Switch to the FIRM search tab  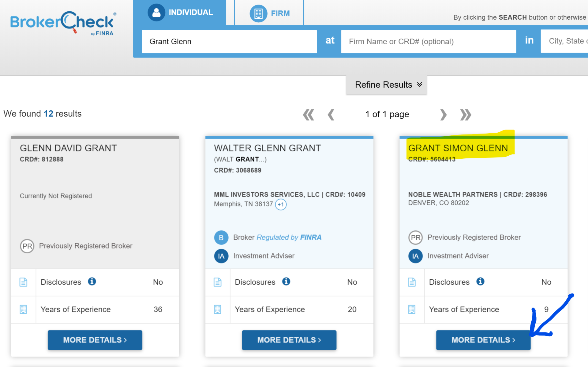pos(269,13)
